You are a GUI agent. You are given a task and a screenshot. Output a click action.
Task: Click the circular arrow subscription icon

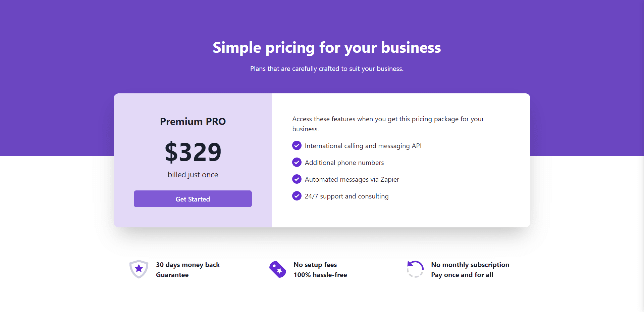[415, 269]
